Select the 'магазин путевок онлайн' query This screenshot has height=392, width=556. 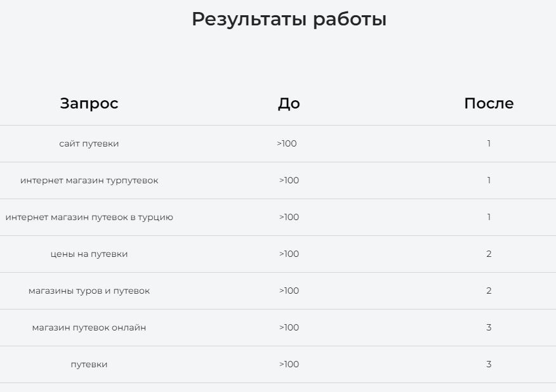[x=89, y=327]
